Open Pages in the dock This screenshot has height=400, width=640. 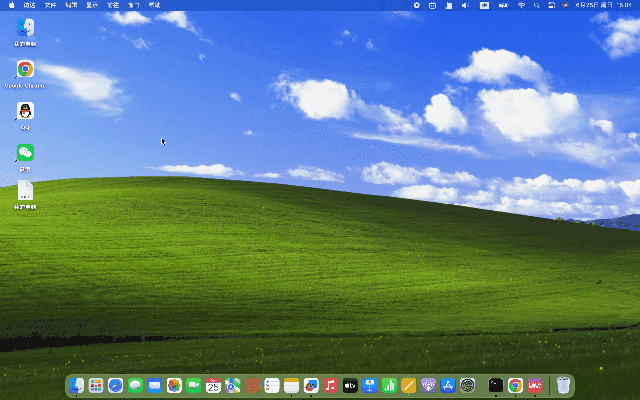[409, 385]
